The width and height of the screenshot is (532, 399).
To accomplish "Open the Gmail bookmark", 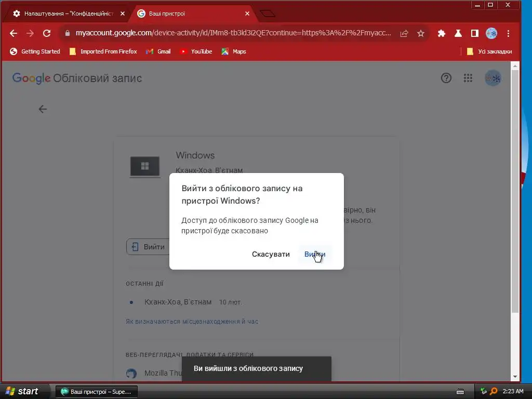I will [x=158, y=51].
